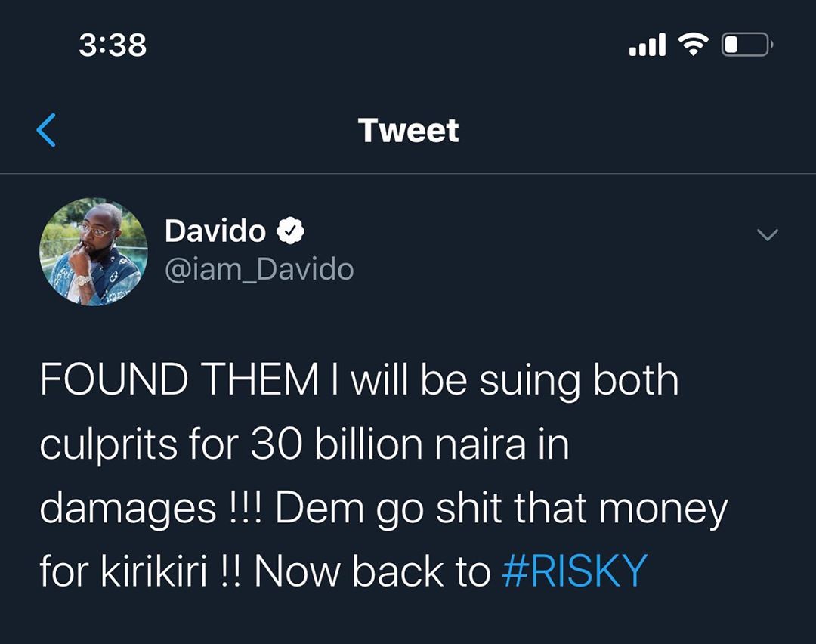Click the verified badge next to Davido
Screen dimensions: 816x644
[290, 231]
